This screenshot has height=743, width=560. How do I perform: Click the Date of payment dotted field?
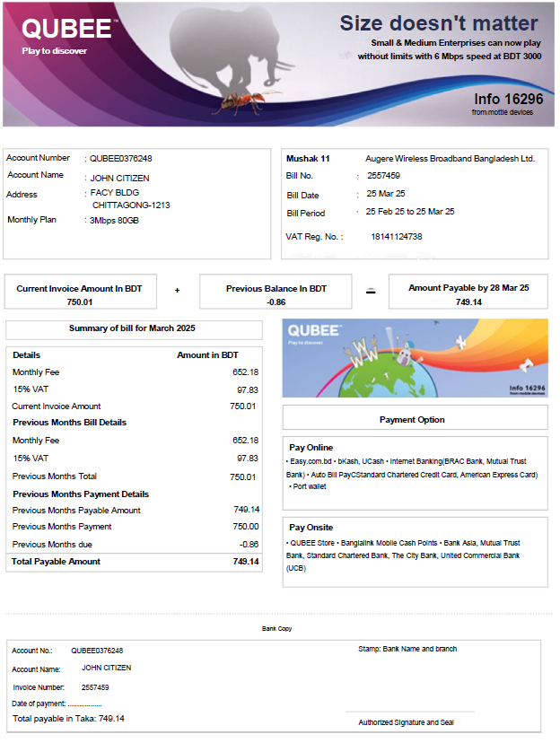coord(84,704)
